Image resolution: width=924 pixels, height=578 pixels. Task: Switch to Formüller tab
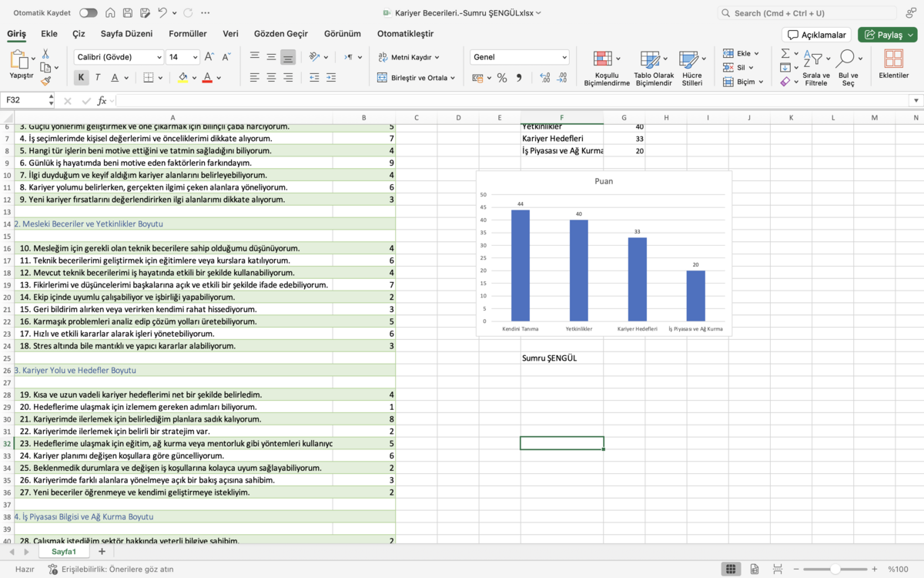click(188, 34)
